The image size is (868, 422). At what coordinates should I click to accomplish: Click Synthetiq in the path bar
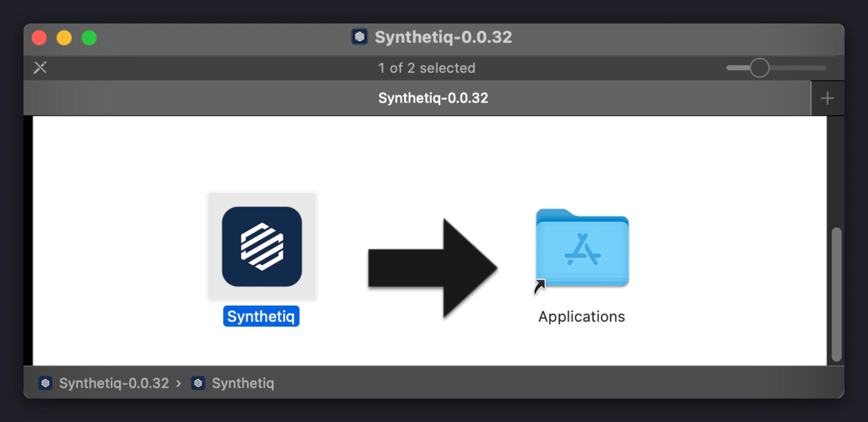pos(243,383)
